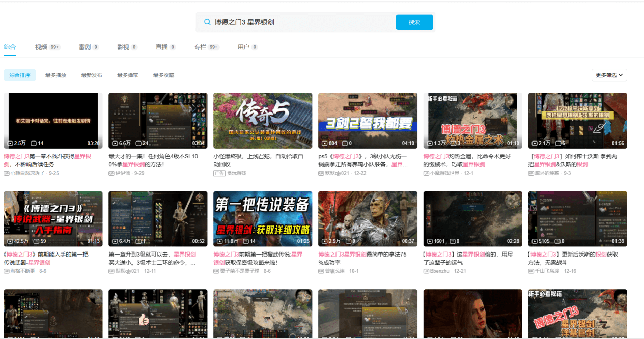The image size is (644, 339).
Task: Open video title 第一章不战斗获得星界银剑
Action: pos(48,160)
